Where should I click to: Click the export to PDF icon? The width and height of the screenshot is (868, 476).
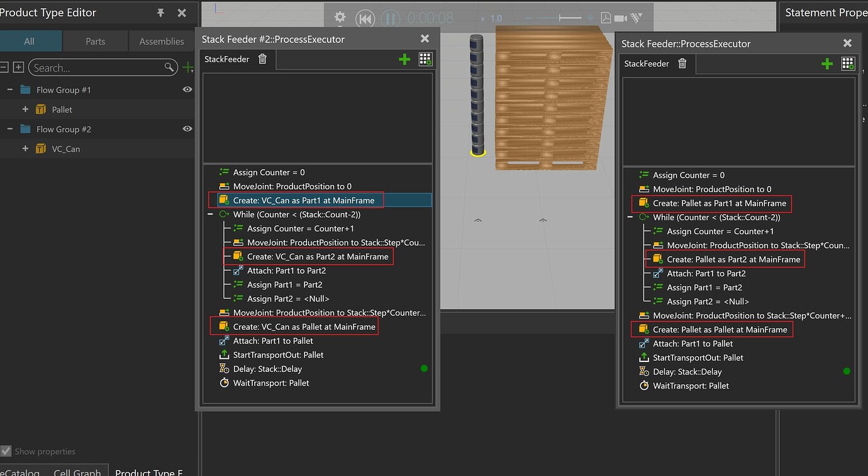[x=606, y=18]
